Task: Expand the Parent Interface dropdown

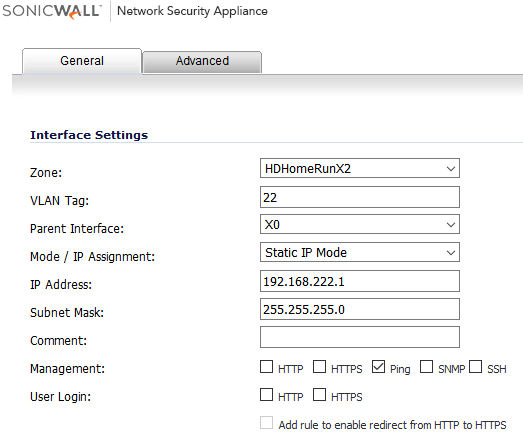Action: [x=360, y=225]
